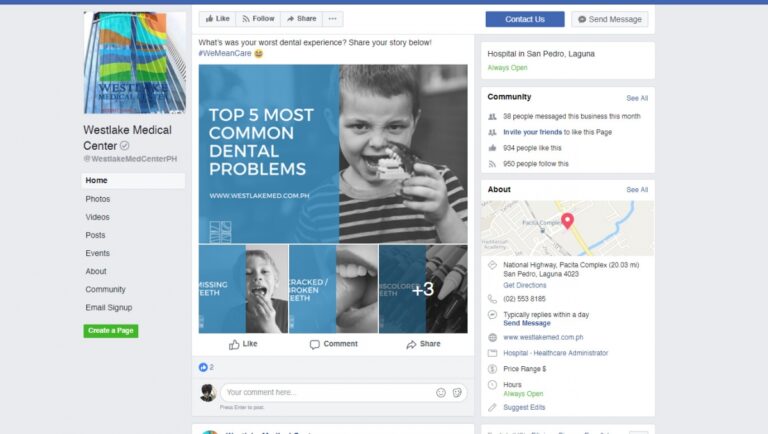Viewport: 768px width, 434px height.
Task: Comment on the dental problems post
Action: point(333,344)
